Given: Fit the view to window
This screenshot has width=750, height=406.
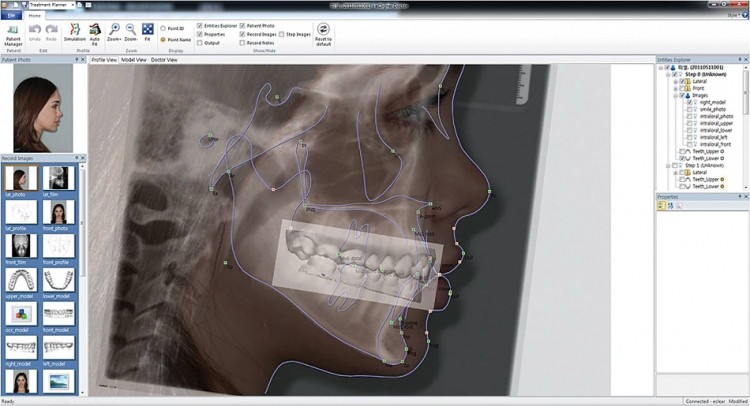Looking at the screenshot, I should tap(148, 33).
